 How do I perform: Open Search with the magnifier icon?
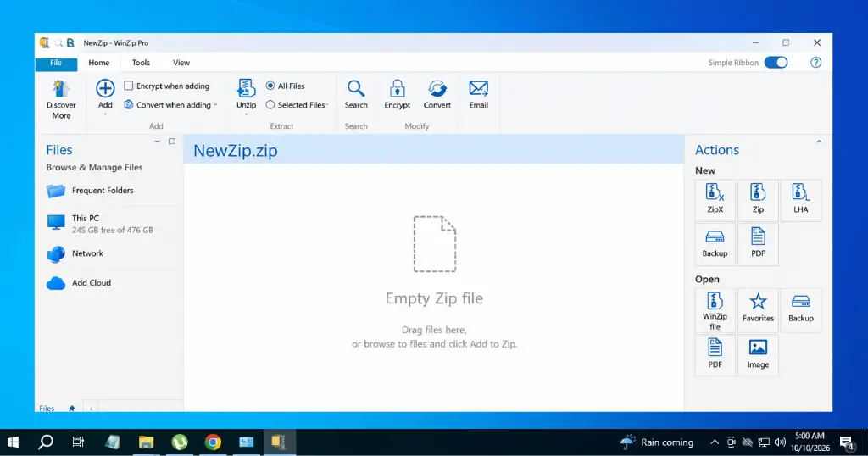tap(356, 88)
